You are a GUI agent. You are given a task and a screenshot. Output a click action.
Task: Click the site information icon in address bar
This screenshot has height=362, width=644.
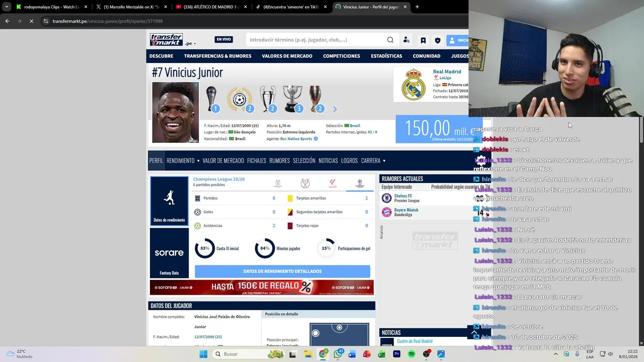(46, 21)
